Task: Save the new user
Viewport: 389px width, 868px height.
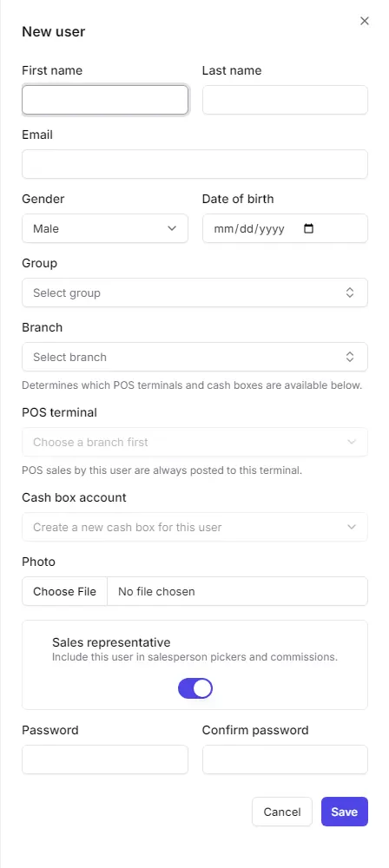Action: click(344, 812)
